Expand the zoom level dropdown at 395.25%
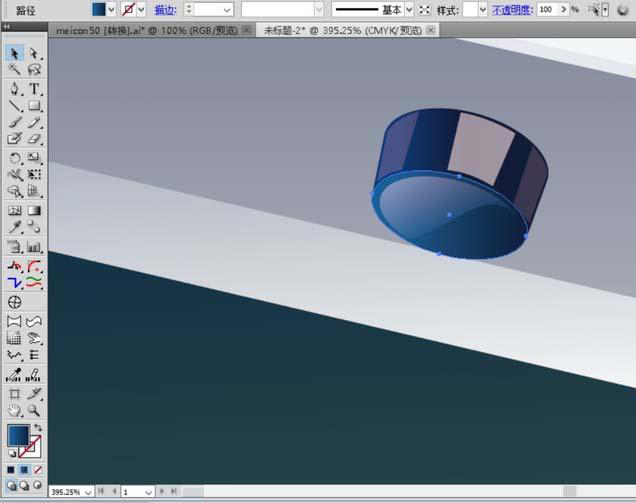Screen dimensions: 636x503 tap(87, 492)
